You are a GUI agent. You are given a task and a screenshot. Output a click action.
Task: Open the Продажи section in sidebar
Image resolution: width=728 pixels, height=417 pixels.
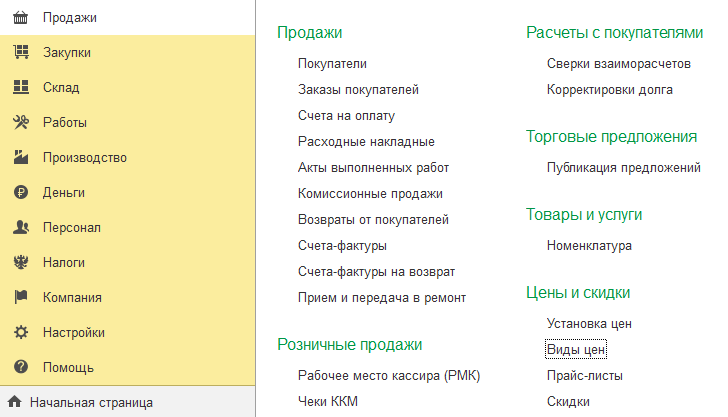128,18
